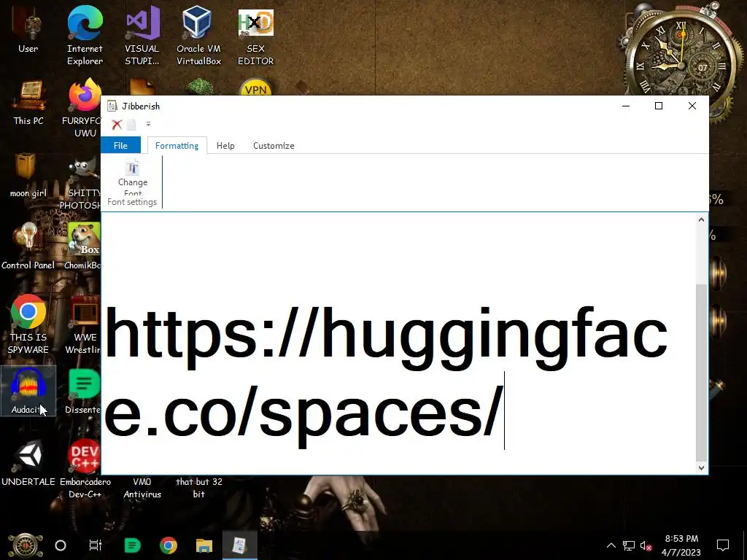The height and width of the screenshot is (560, 747).
Task: Select the WWE Wrestling desktop icon
Action: click(x=83, y=325)
